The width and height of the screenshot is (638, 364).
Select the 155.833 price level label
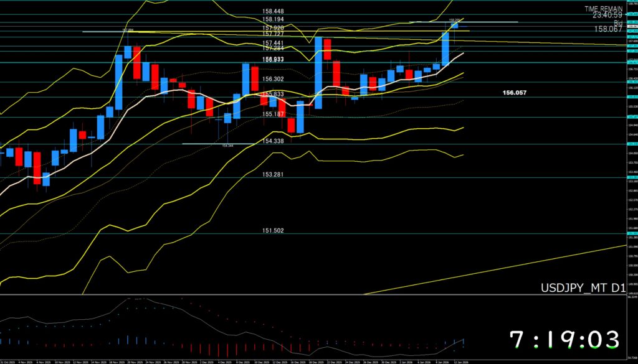tap(274, 94)
